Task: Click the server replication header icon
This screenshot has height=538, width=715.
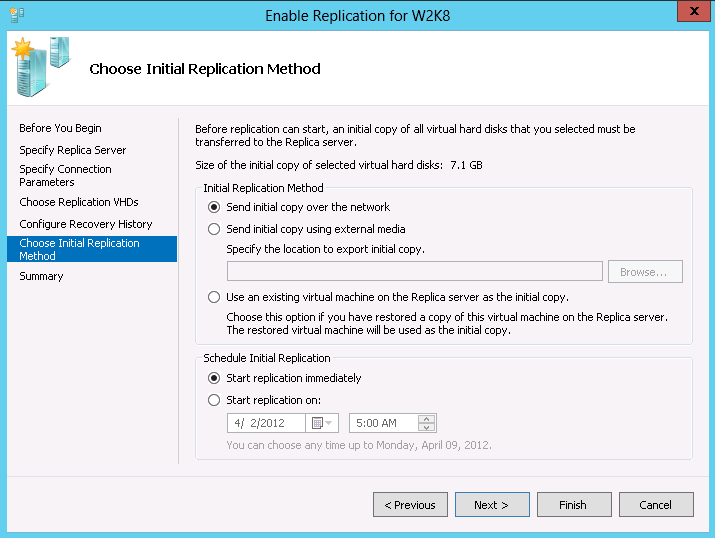Action: pos(41,67)
